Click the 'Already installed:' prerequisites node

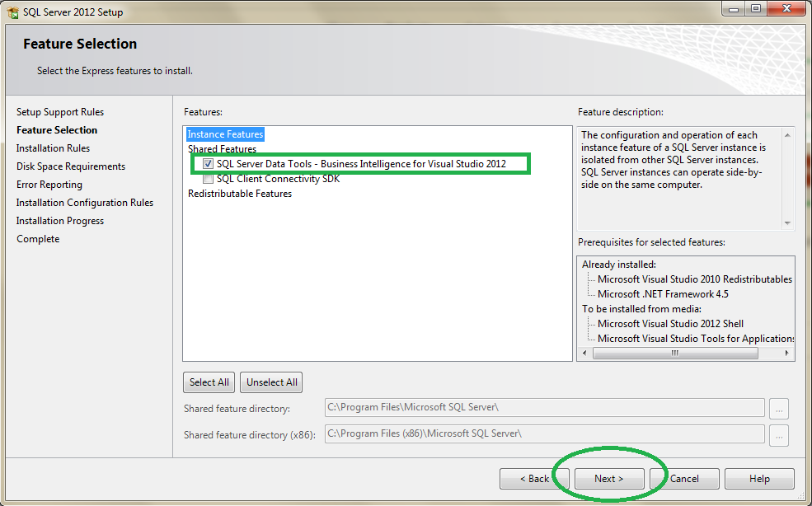tap(619, 265)
